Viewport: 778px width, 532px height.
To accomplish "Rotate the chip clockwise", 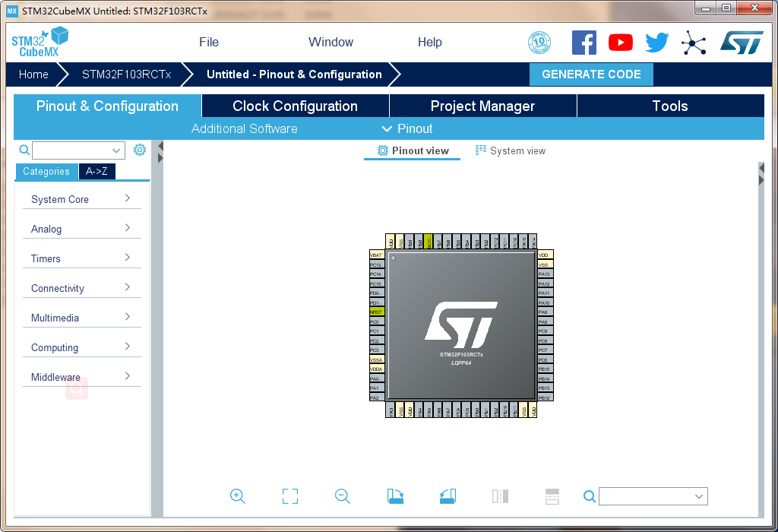I will (394, 496).
